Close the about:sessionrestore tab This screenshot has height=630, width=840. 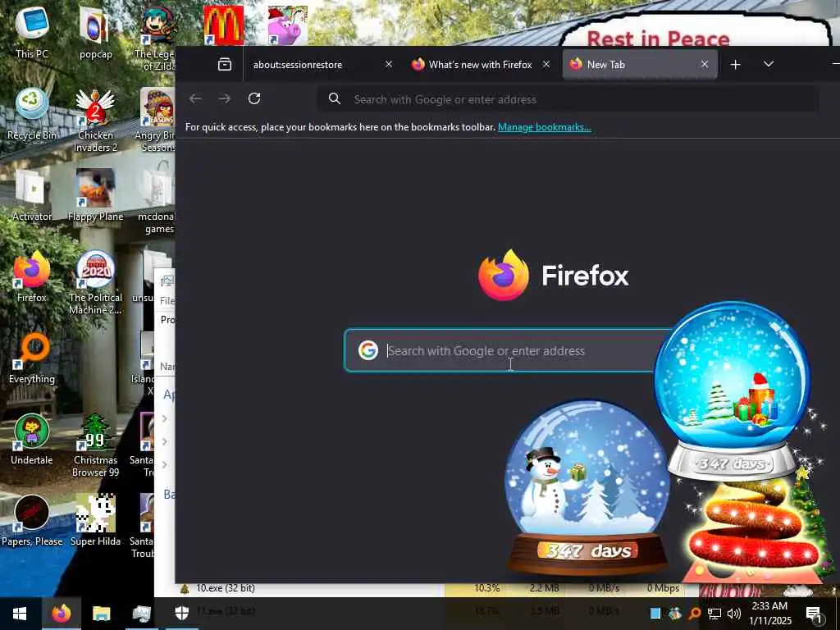[x=389, y=64]
